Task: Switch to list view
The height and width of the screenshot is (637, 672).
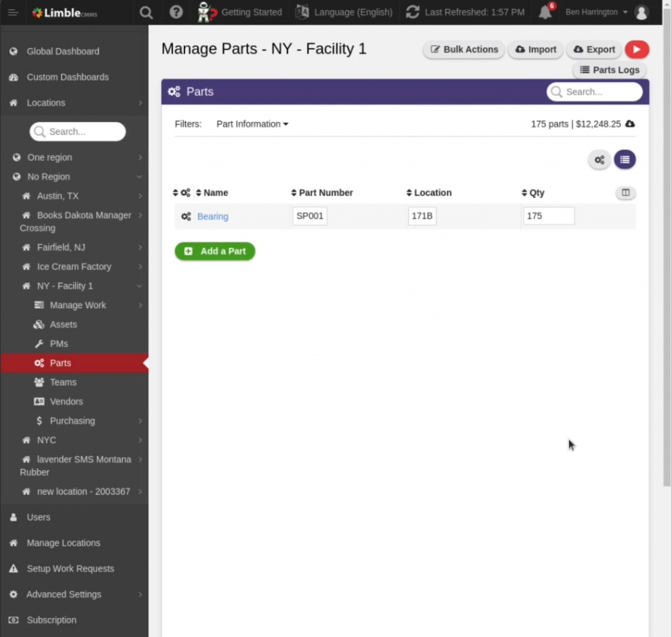Action: tap(625, 160)
